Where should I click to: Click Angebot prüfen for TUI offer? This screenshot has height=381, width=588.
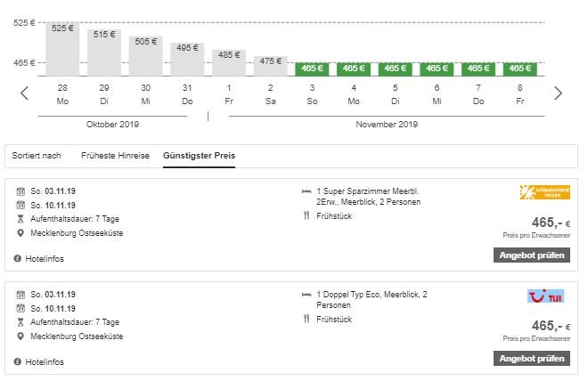pos(531,359)
